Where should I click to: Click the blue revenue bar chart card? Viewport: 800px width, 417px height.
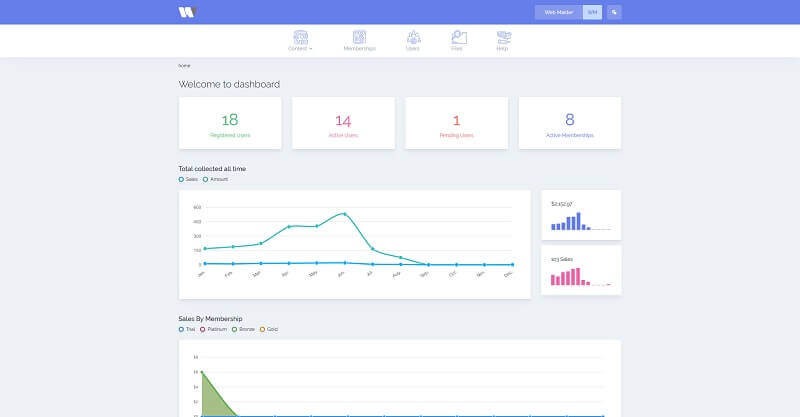[581, 215]
